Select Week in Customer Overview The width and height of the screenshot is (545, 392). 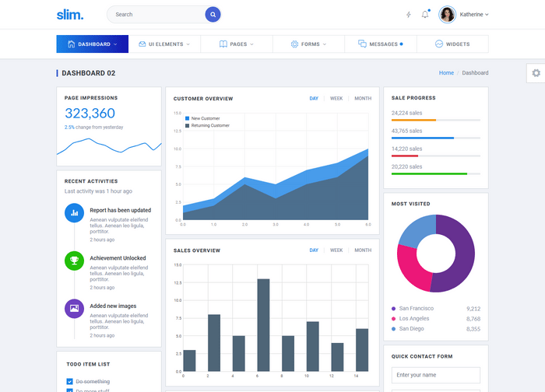click(336, 99)
